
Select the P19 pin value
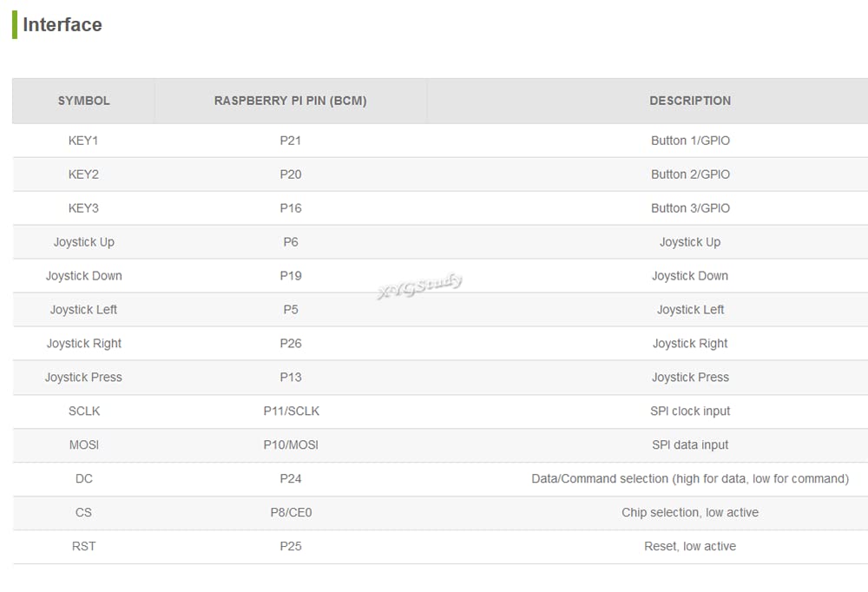(291, 276)
